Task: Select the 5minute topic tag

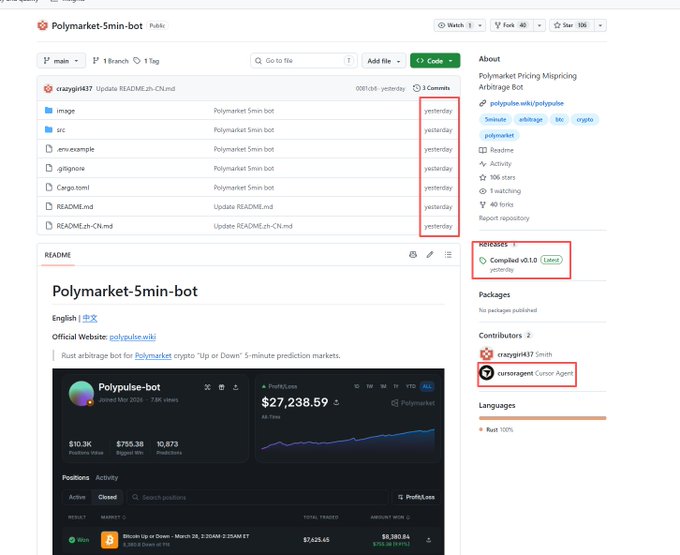Action: coord(495,119)
